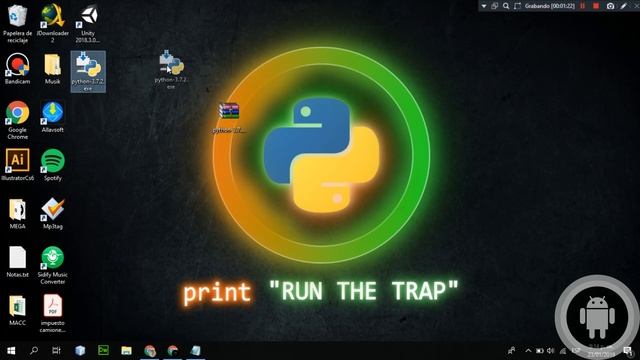Take a screenshot with Bandicam camera icon

pos(611,6)
